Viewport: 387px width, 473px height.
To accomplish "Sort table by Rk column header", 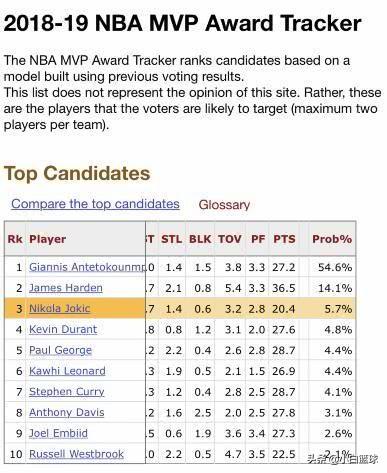I will (x=15, y=239).
